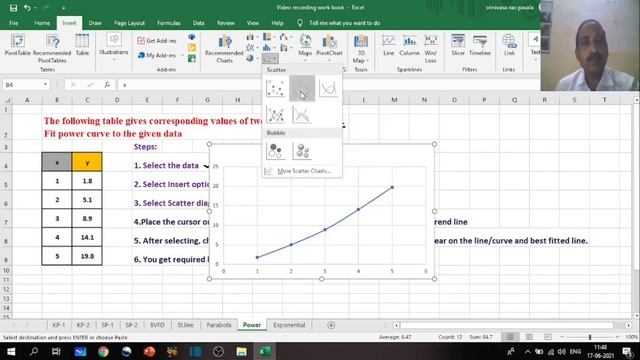Open the St.line sheet tab

pyautogui.click(x=185, y=325)
